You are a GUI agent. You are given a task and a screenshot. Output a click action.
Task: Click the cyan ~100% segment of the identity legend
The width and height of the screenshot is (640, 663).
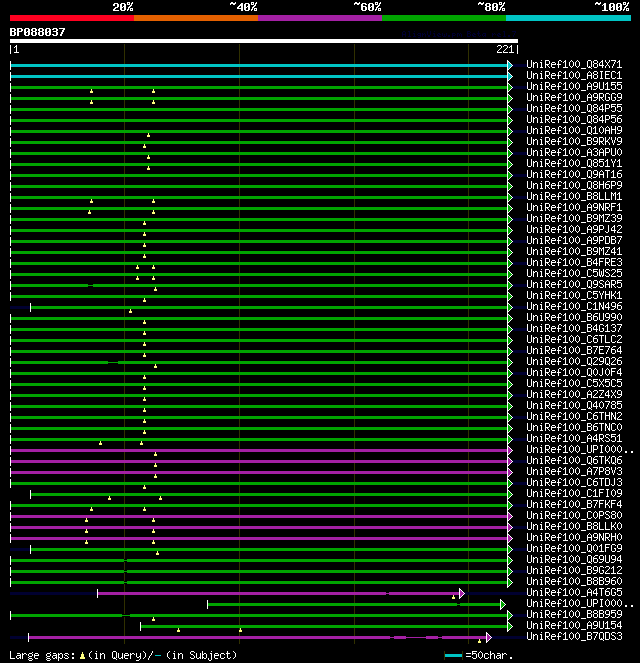[x=567, y=17]
